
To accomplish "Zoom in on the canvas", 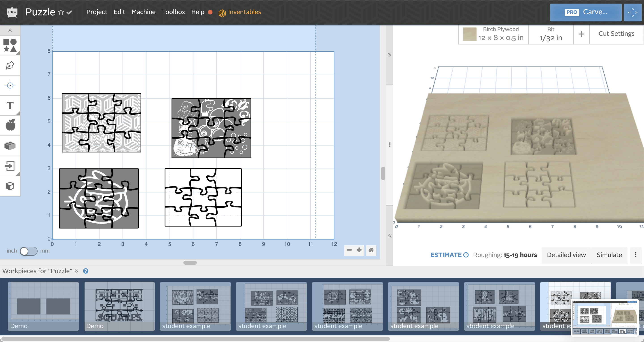I will tap(359, 250).
